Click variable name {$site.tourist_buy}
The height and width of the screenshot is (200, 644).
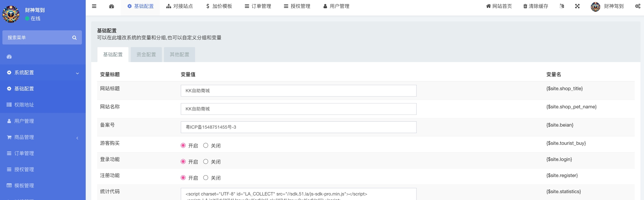566,143
